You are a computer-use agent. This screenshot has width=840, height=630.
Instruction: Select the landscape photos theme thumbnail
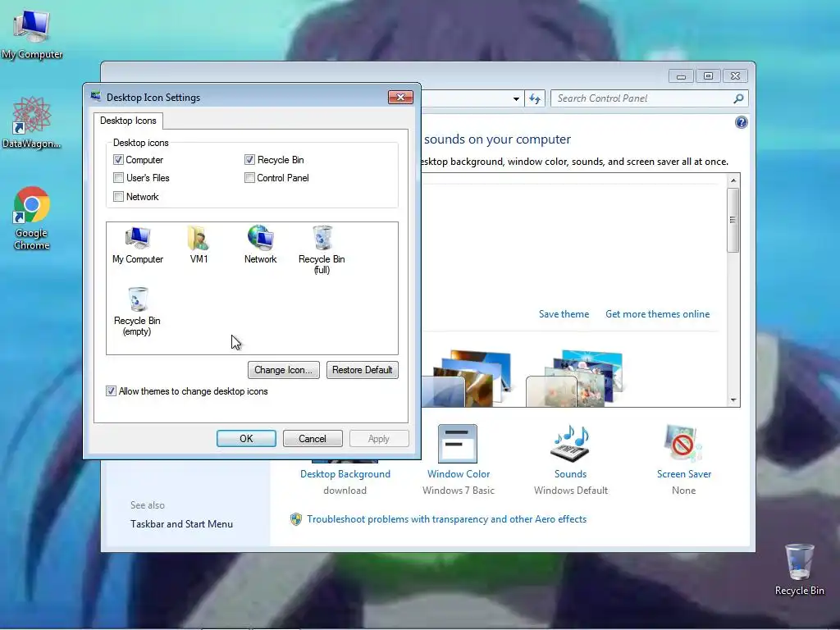click(468, 377)
